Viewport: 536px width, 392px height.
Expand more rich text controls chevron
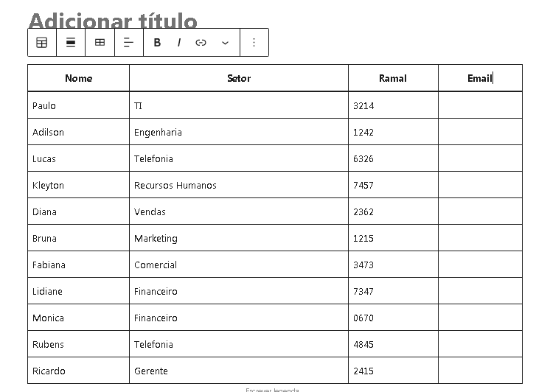(x=225, y=43)
